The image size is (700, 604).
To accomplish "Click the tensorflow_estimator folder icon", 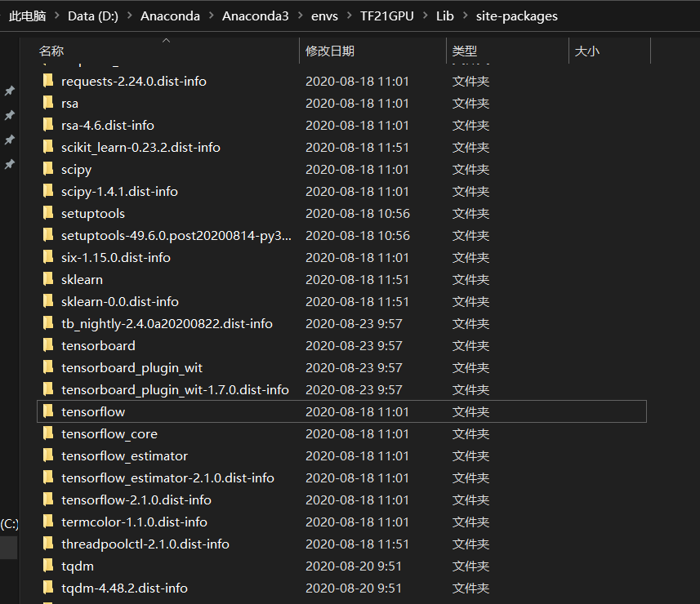I will tap(48, 455).
